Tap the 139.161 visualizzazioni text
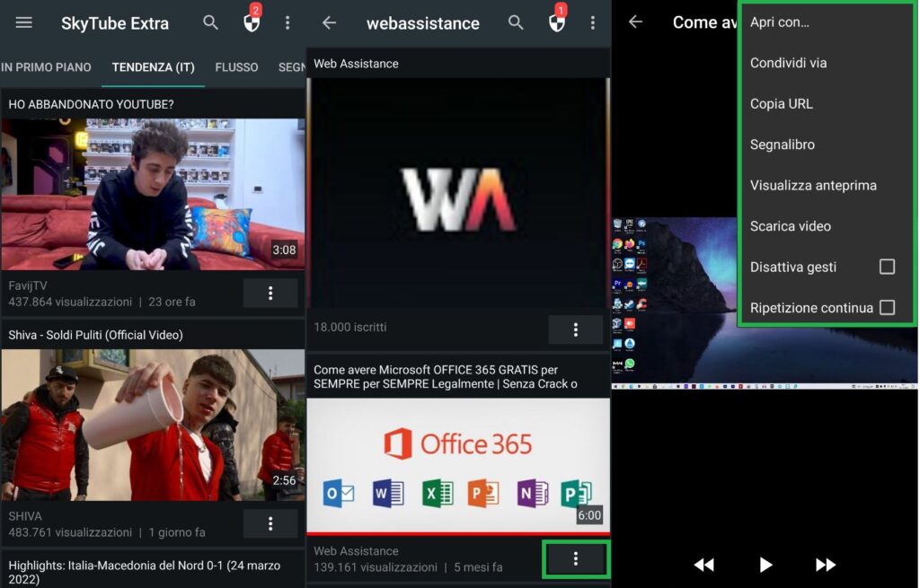The height and width of the screenshot is (588, 920). click(375, 566)
